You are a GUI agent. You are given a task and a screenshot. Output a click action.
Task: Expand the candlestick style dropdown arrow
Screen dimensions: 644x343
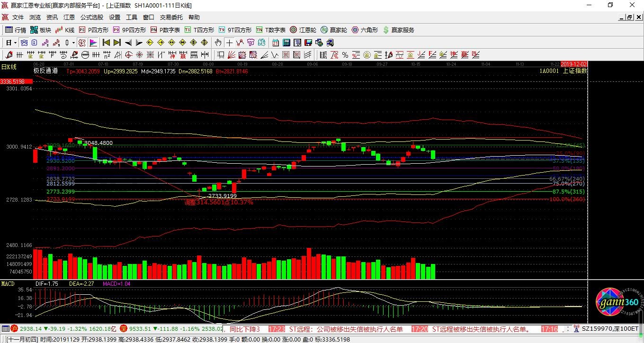tap(73, 43)
